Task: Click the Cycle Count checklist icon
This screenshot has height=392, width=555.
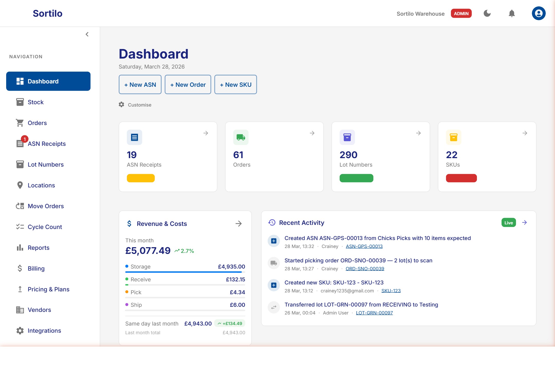Action: (20, 227)
